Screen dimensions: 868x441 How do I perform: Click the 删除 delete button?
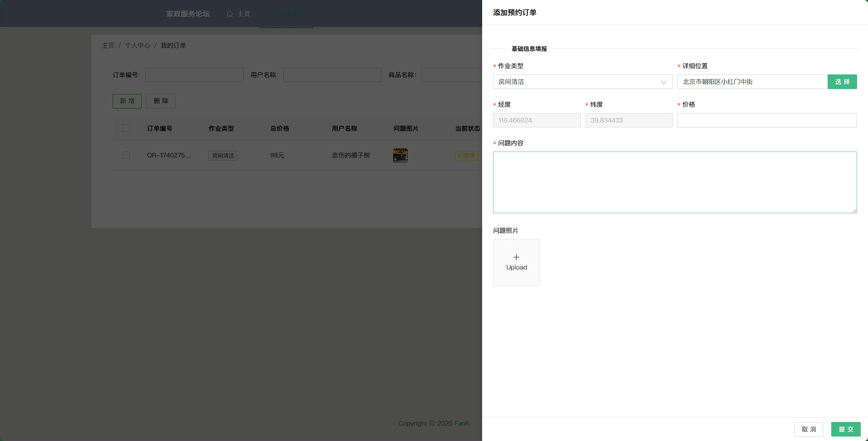161,101
